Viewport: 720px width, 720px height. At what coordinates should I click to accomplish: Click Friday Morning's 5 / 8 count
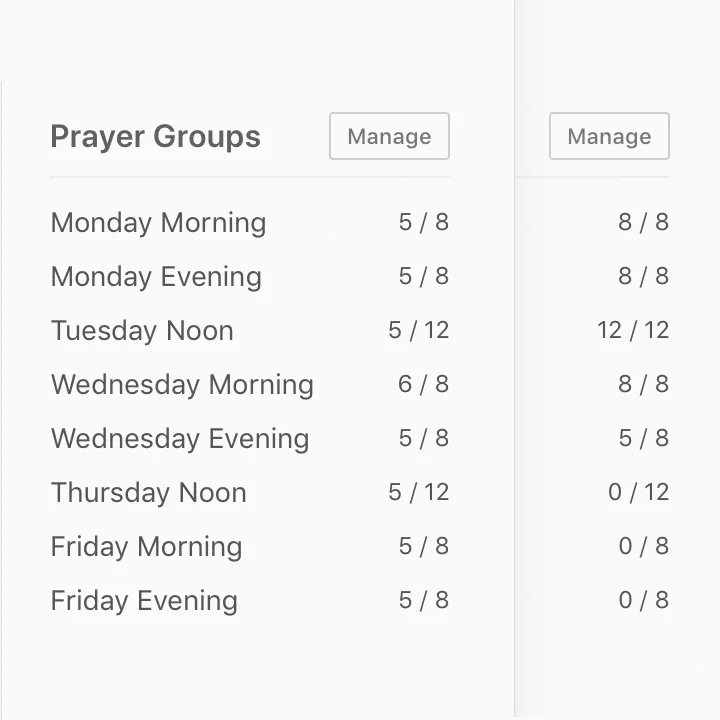[423, 546]
